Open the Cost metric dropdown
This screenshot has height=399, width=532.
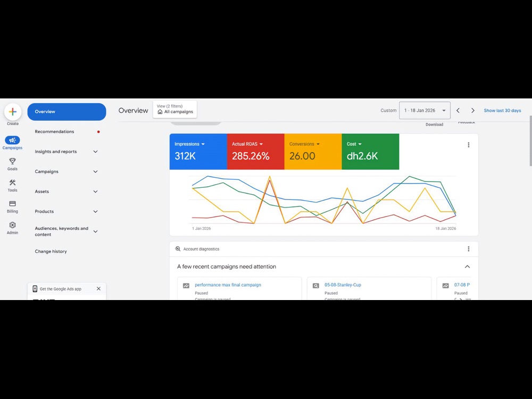point(354,144)
